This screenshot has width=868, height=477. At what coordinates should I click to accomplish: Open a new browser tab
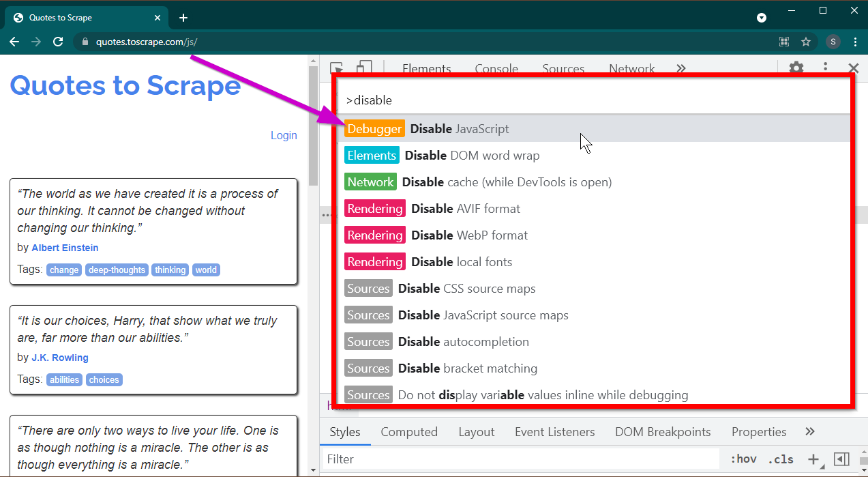183,18
